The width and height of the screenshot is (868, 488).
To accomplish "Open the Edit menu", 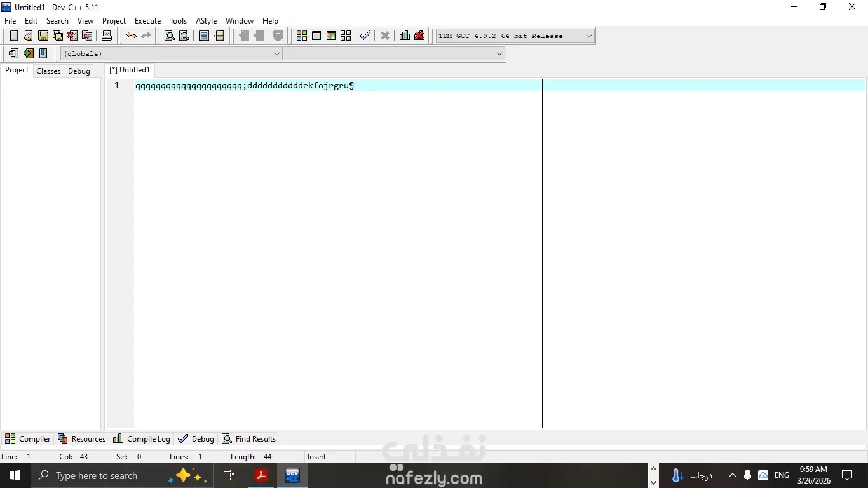I will (x=31, y=21).
